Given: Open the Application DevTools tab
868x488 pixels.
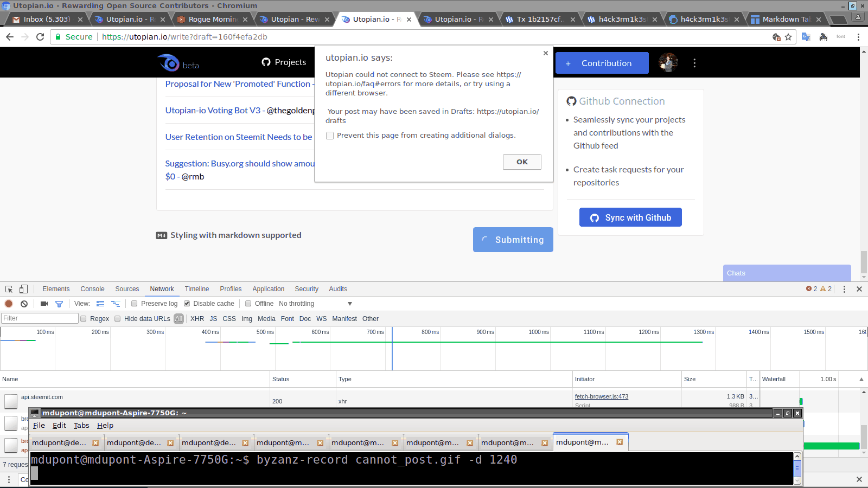Looking at the screenshot, I should (269, 289).
